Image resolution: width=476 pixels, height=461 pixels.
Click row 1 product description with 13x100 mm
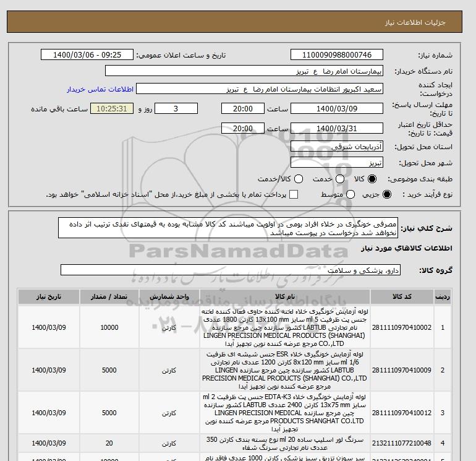(x=285, y=327)
